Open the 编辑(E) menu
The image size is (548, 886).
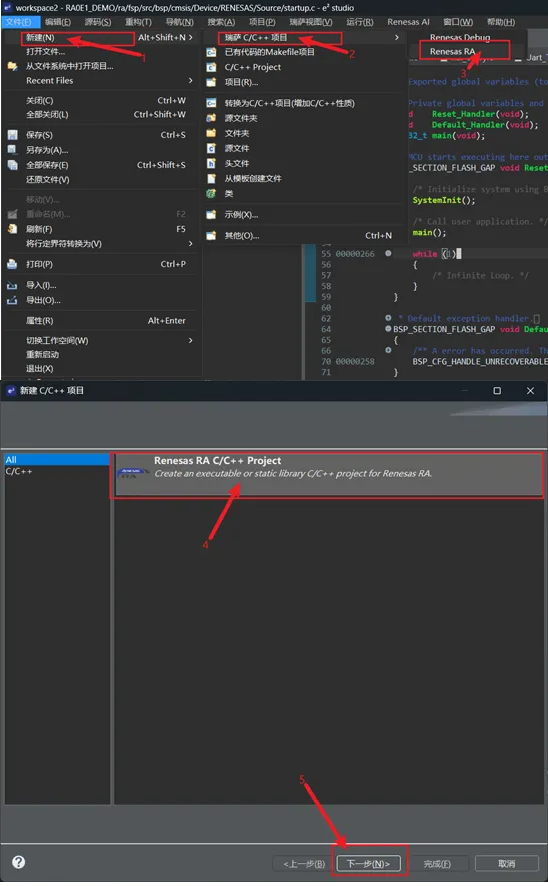click(58, 22)
